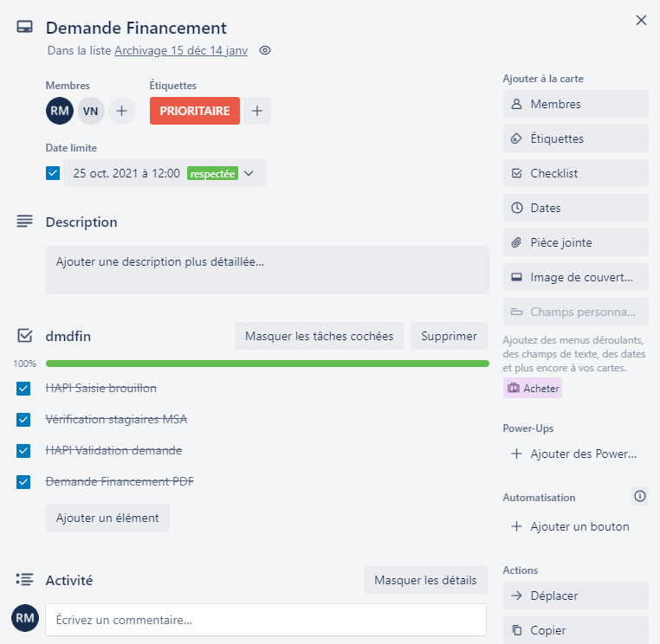This screenshot has height=644, width=660.
Task: Click the Vérification stagiaires MSA item text
Action: (x=116, y=419)
